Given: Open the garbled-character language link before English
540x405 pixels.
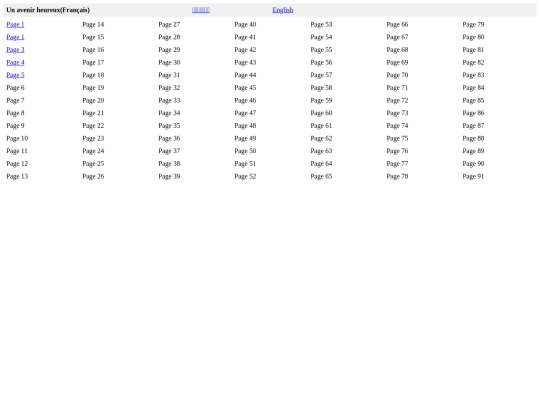Looking at the screenshot, I should tap(201, 10).
